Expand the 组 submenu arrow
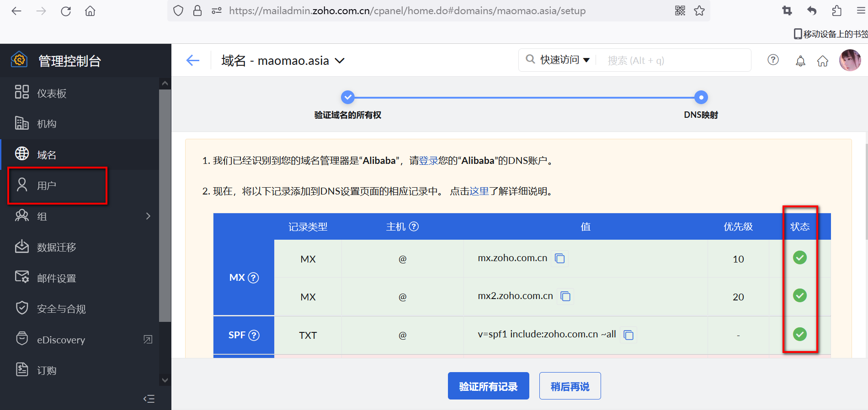The width and height of the screenshot is (868, 410). [x=148, y=216]
